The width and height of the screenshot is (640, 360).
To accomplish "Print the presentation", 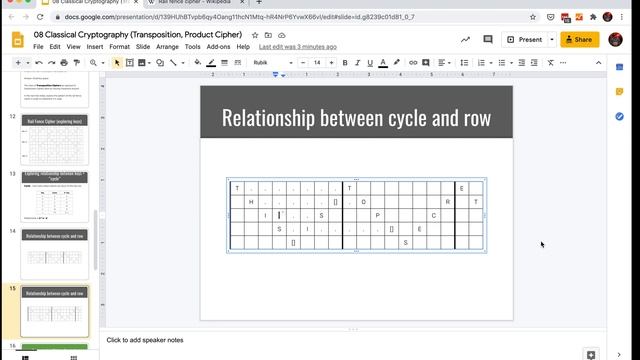I will coord(64,63).
